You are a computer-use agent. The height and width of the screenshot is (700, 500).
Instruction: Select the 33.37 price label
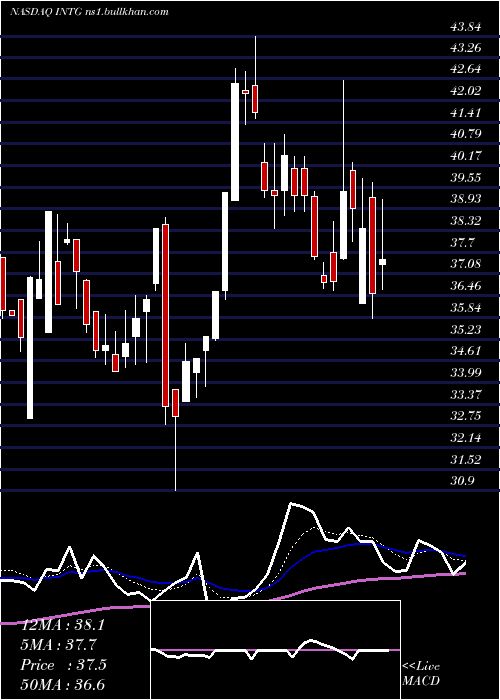pyautogui.click(x=466, y=395)
